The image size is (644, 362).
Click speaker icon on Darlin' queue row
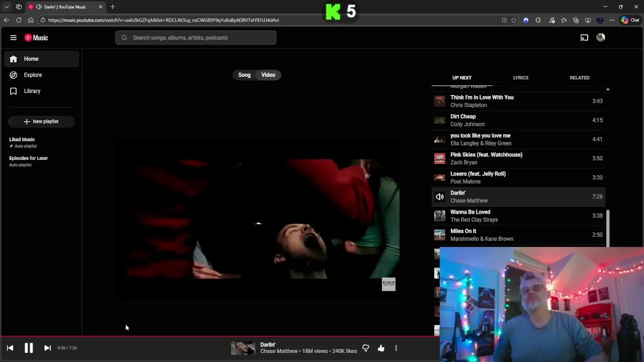tap(440, 197)
